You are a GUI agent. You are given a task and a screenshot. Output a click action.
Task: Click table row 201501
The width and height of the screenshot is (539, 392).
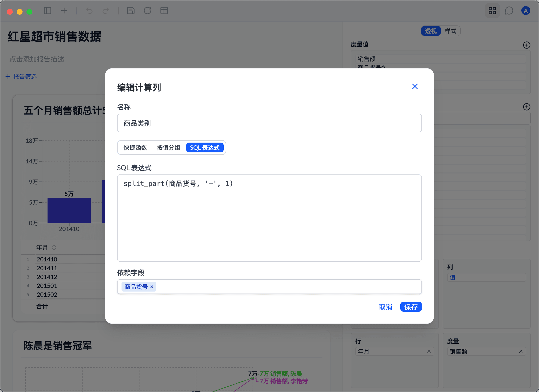click(x=63, y=286)
